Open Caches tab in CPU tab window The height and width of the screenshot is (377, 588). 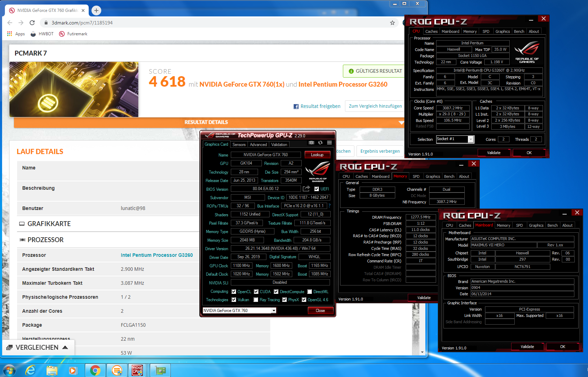pyautogui.click(x=432, y=31)
